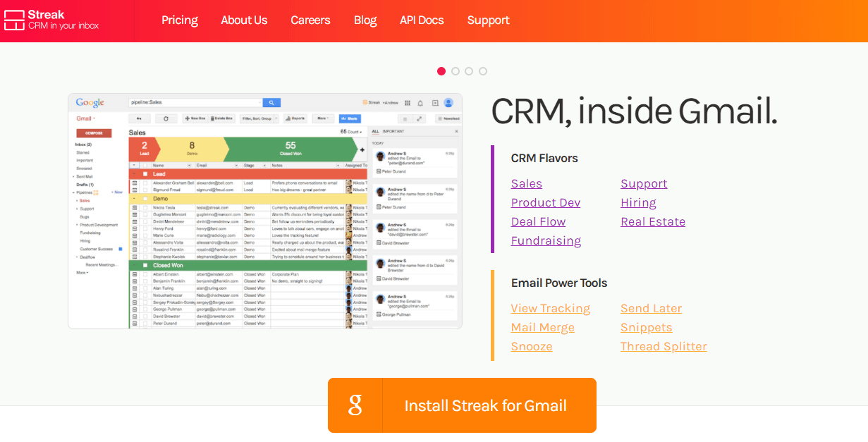Visit the Blog from the top navigation

pyautogui.click(x=365, y=20)
